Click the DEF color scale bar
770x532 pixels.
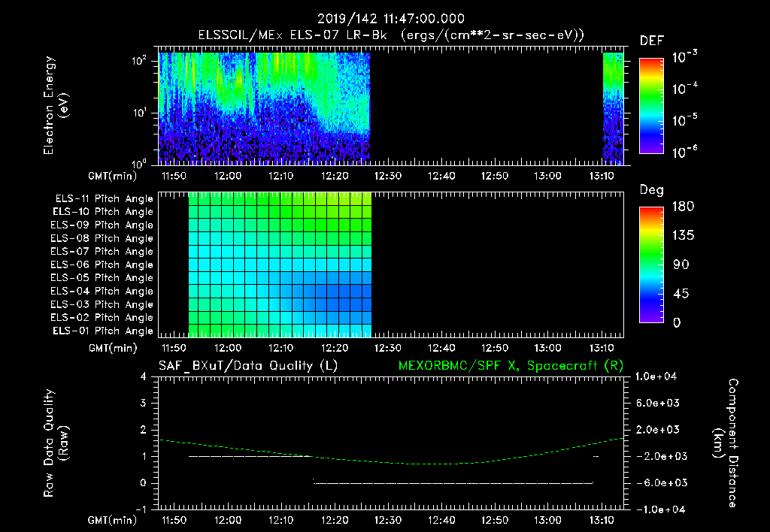click(x=650, y=106)
